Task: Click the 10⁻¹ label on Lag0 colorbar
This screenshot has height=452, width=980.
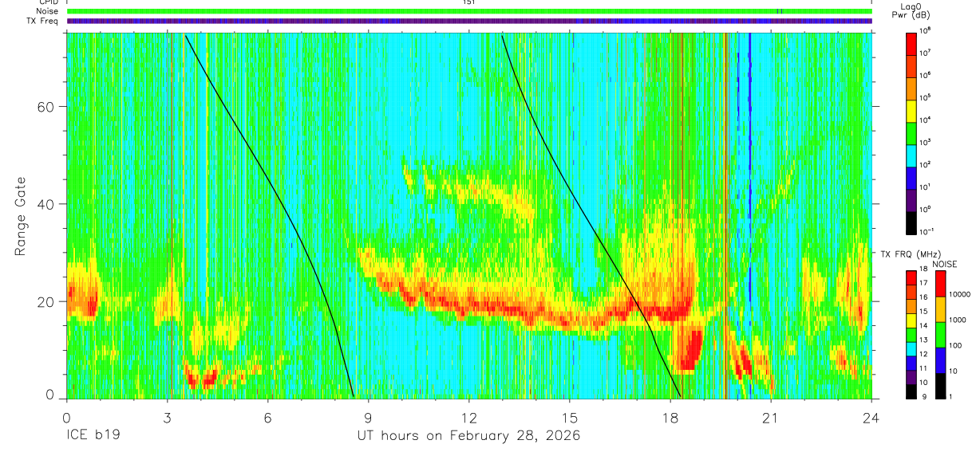Action: pyautogui.click(x=927, y=231)
